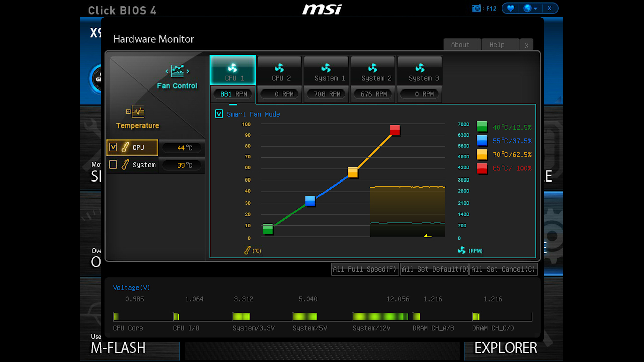Click All Set Default(D) button
The image size is (644, 362).
point(435,269)
